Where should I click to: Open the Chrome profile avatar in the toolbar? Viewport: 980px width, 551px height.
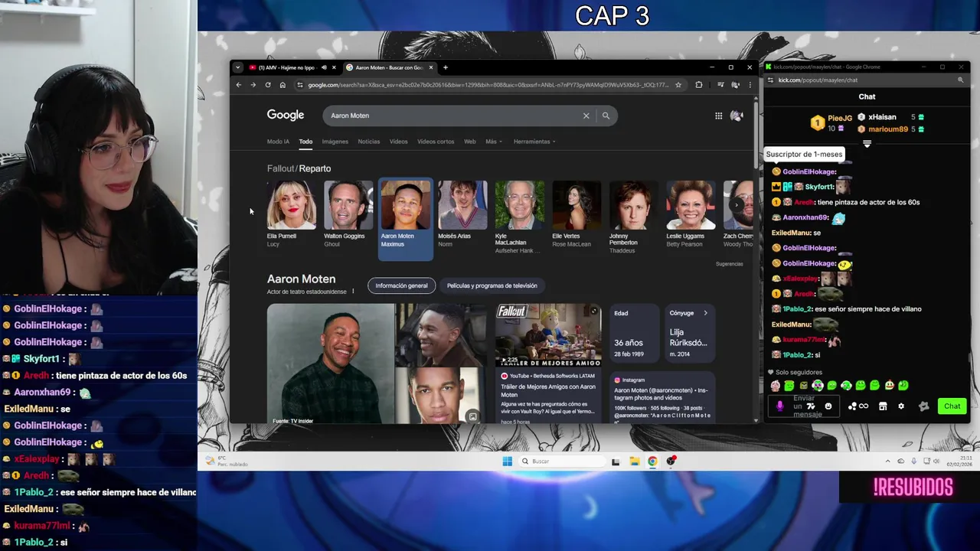[735, 85]
